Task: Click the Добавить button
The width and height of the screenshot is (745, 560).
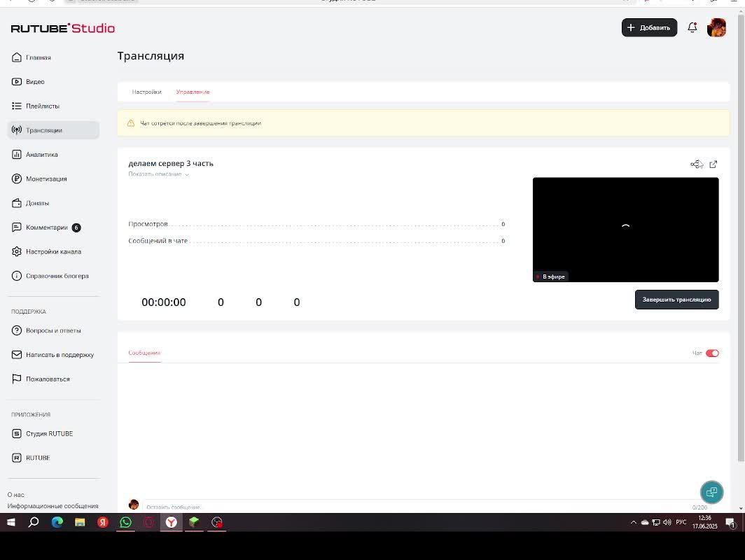Action: pos(649,27)
